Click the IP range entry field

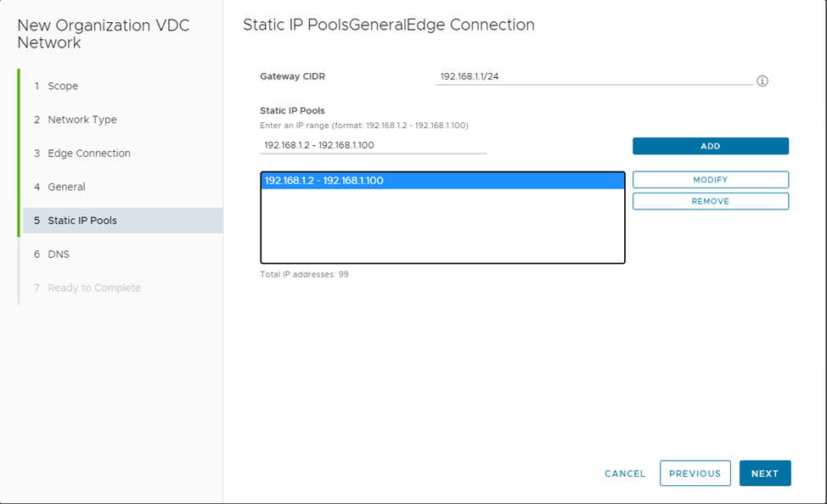point(373,145)
